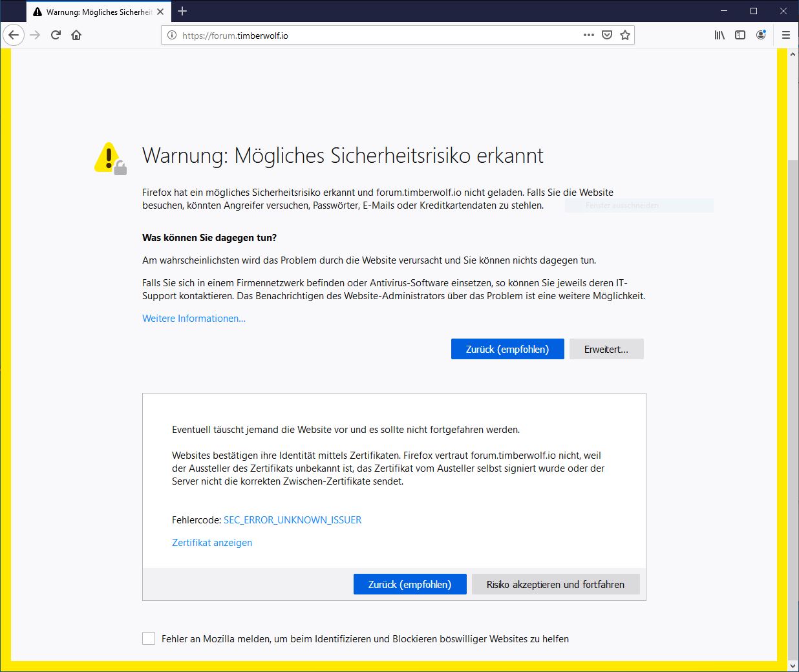The image size is (799, 672).
Task: Open the Firefox home page
Action: click(x=76, y=35)
